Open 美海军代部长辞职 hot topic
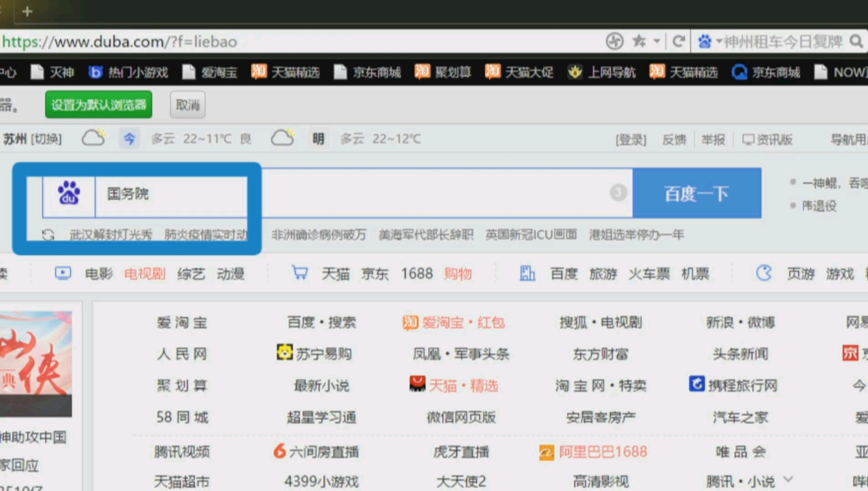868x491 pixels. pos(426,235)
